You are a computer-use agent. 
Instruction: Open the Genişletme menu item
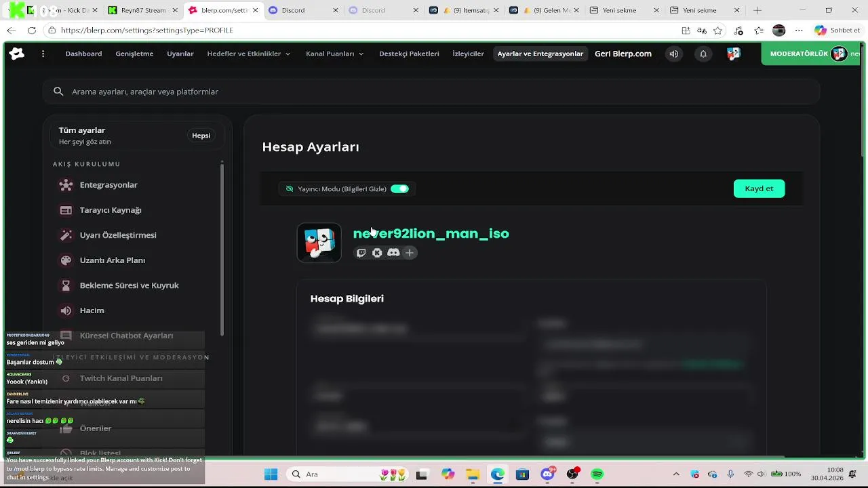tap(134, 54)
